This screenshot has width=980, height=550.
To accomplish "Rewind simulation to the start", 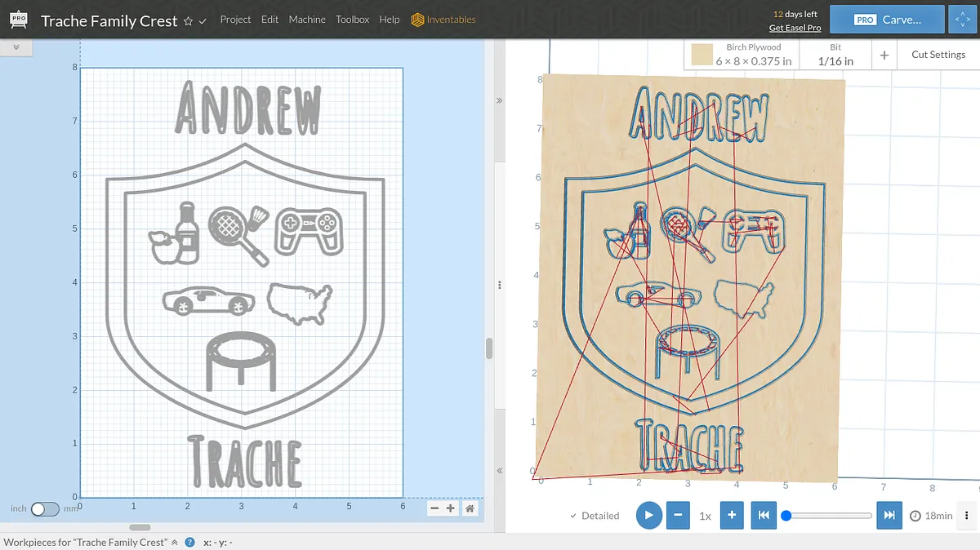I will [764, 516].
